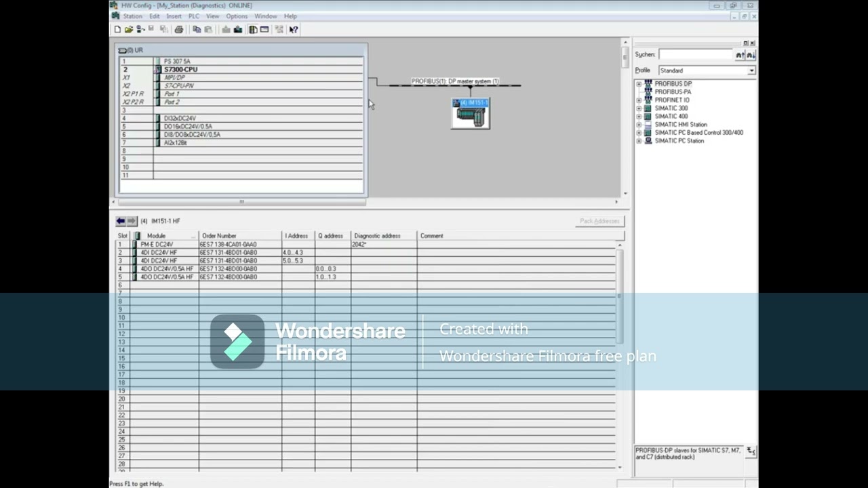Click the info icon beside catalog description
The width and height of the screenshot is (868, 488).
751,451
